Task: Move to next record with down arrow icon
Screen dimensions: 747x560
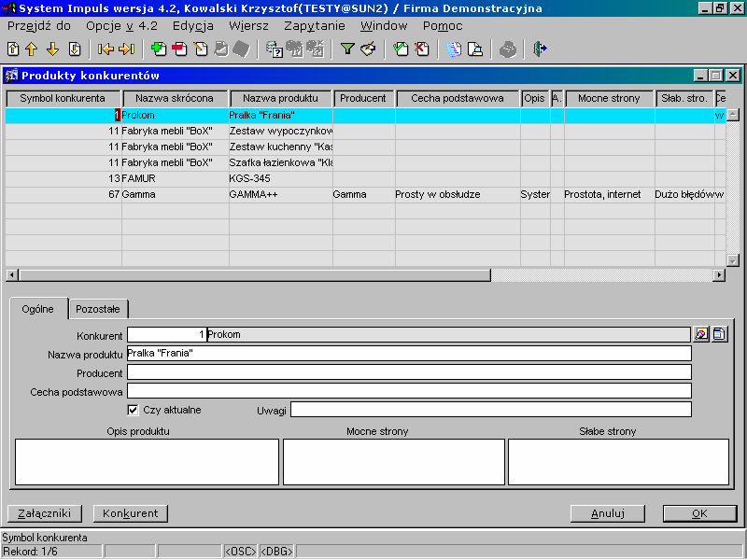Action: (52, 49)
